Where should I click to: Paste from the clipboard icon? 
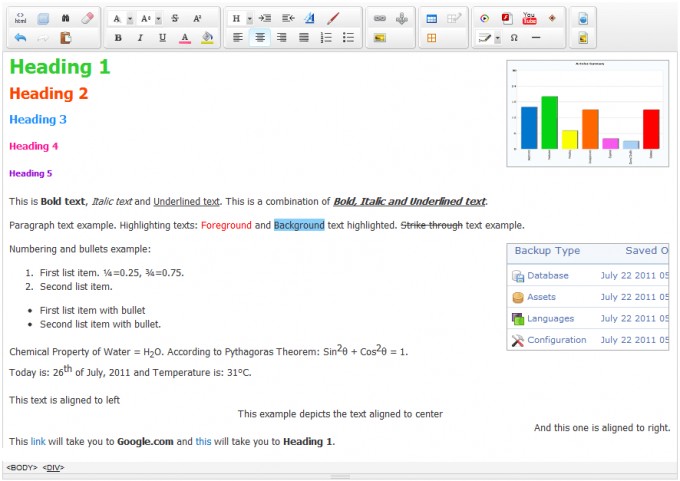[65, 38]
